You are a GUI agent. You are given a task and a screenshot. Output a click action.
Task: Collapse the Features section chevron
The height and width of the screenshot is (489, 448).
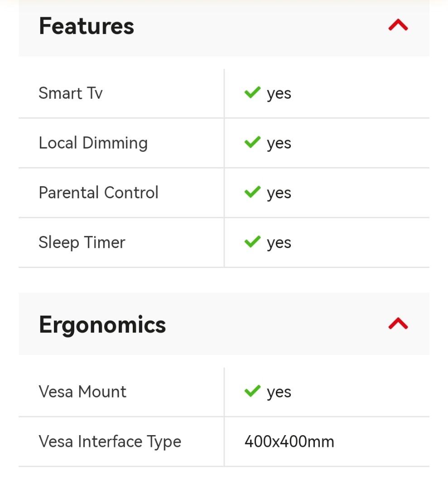(x=398, y=25)
